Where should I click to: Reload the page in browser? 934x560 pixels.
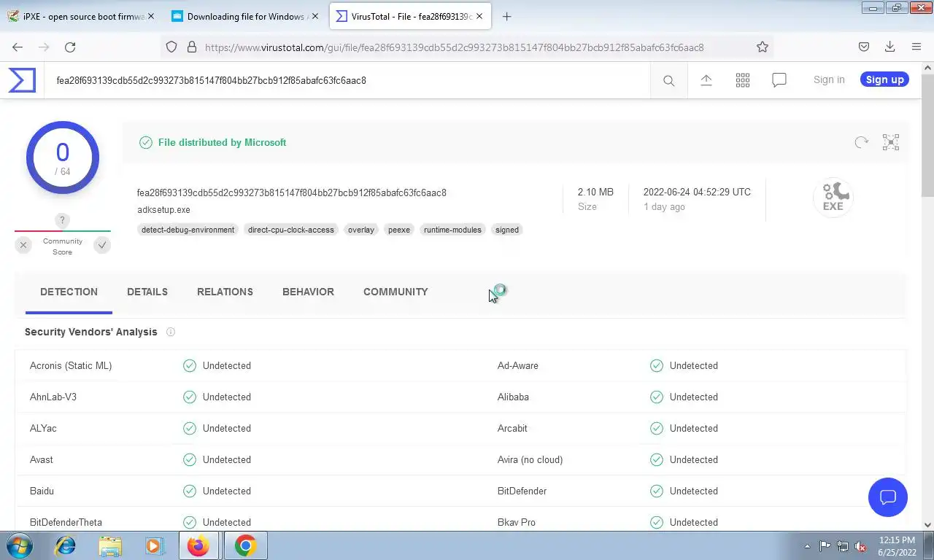(x=70, y=47)
